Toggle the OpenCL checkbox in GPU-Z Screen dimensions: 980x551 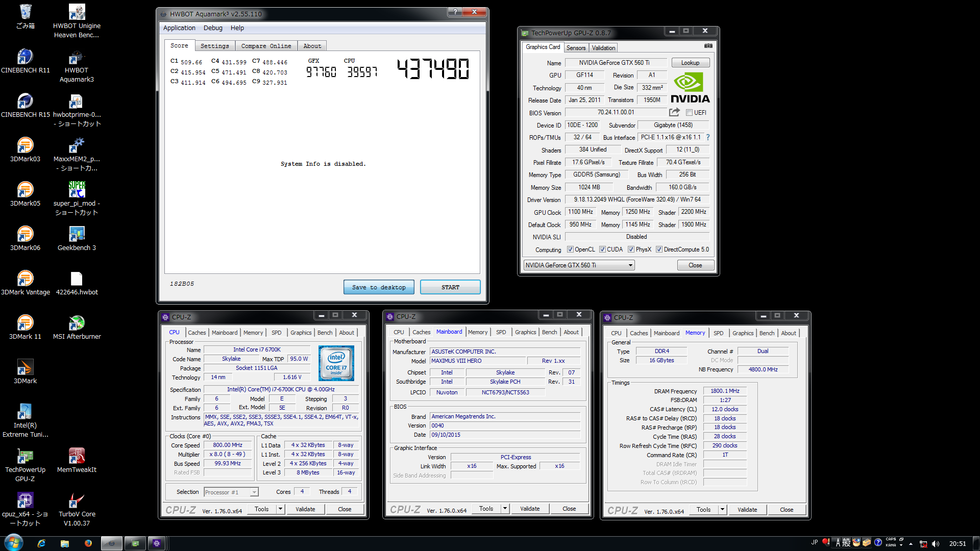tap(570, 249)
